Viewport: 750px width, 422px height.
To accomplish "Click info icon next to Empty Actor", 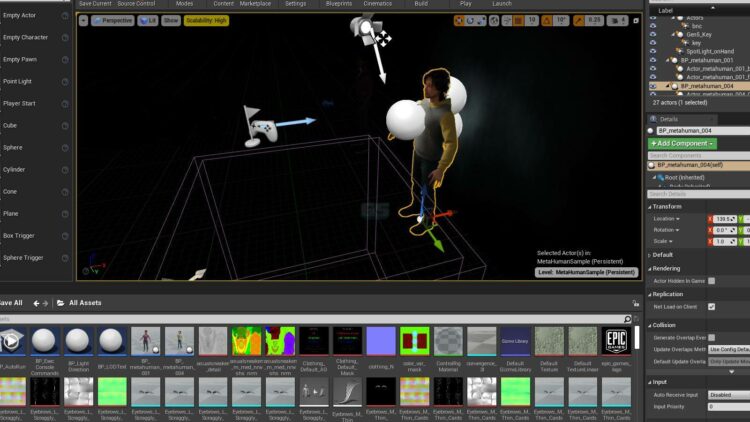I will point(65,16).
